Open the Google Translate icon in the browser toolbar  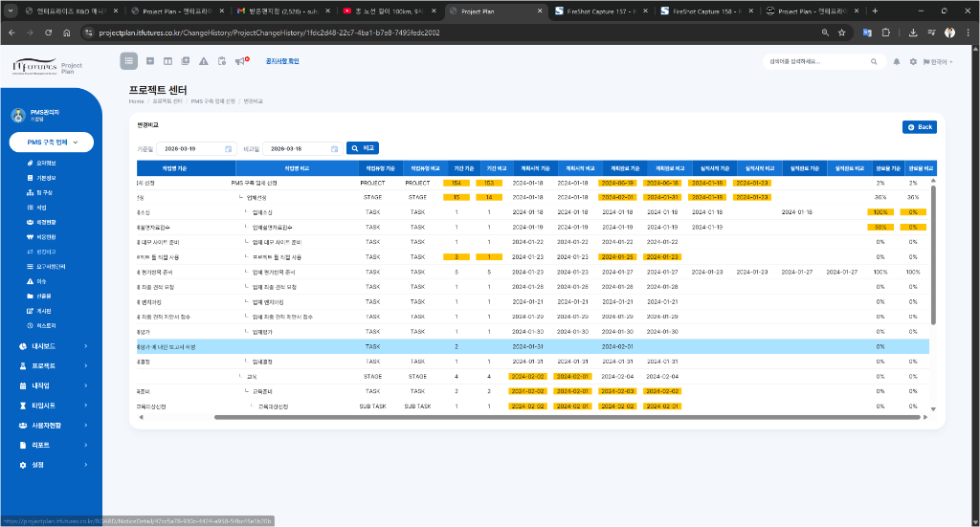click(x=867, y=33)
